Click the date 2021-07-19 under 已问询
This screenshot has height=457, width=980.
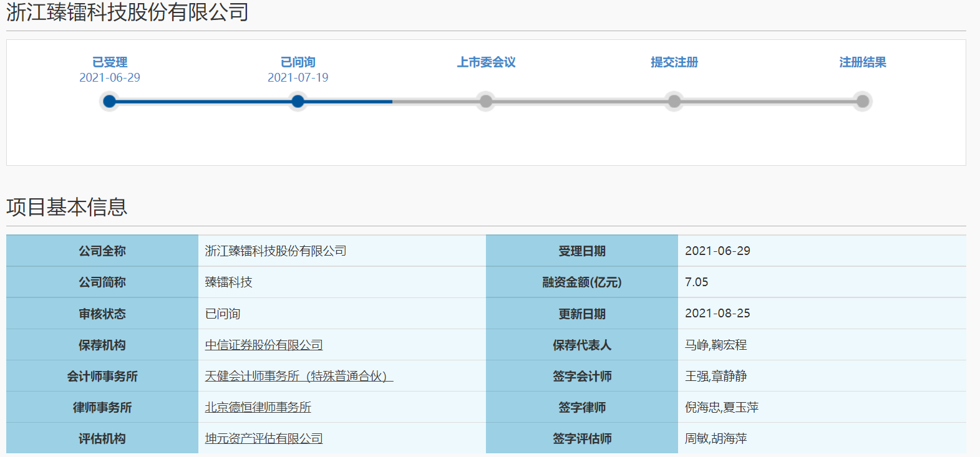298,77
